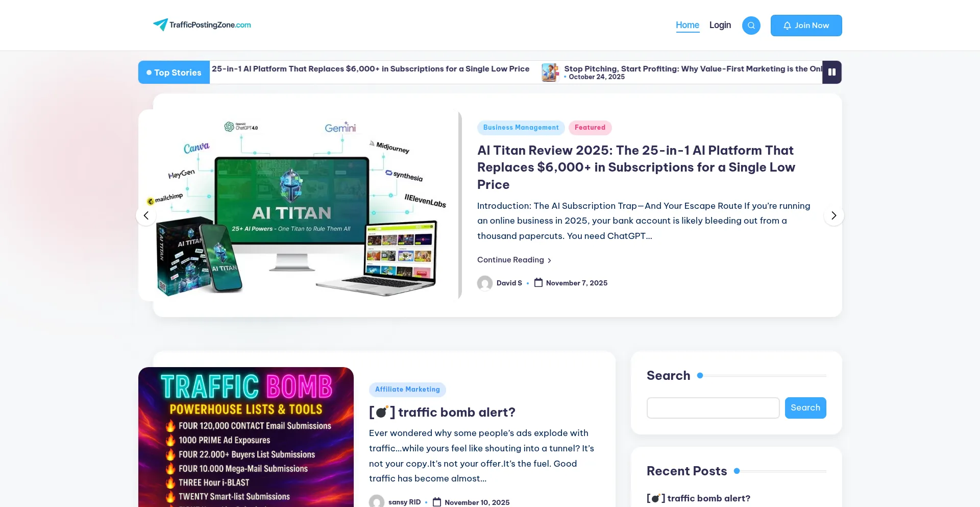The width and height of the screenshot is (980, 507).
Task: Click the TrafficPostingZone paper plane logo
Action: [x=160, y=25]
